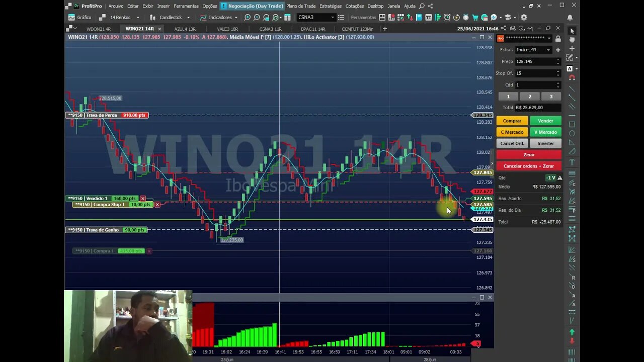Viewport: 644px width, 362px height.
Task: Select the ellipse drawing tool
Action: 572,133
